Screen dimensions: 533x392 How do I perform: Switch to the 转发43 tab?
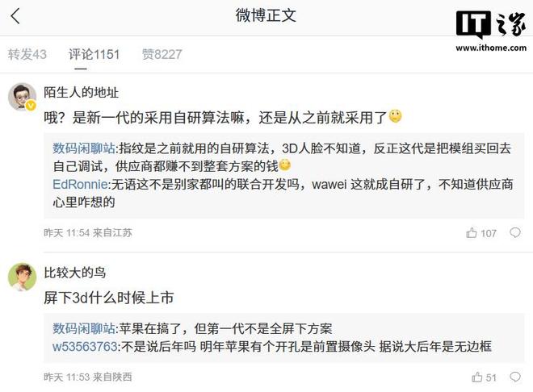[27, 54]
